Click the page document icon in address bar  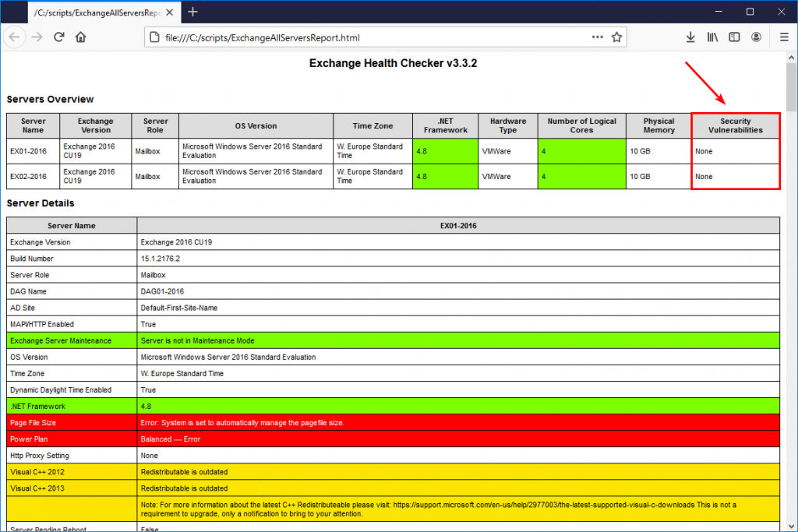coord(154,37)
